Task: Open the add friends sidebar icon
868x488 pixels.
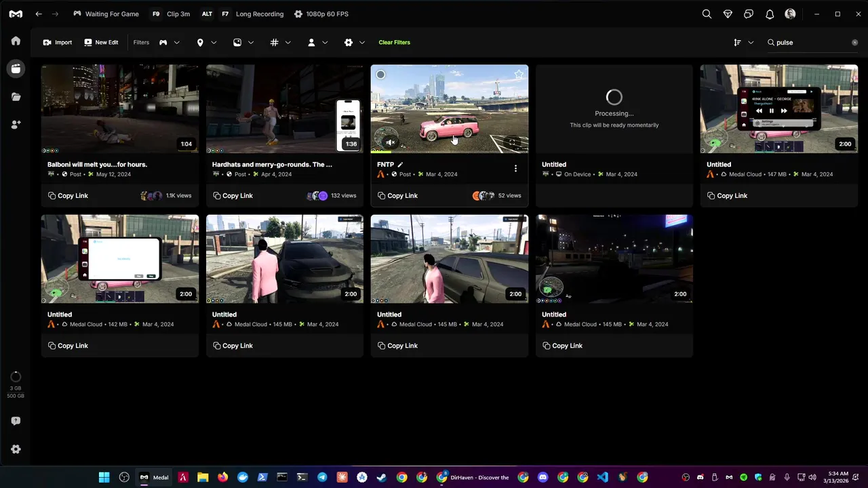Action: 16,125
